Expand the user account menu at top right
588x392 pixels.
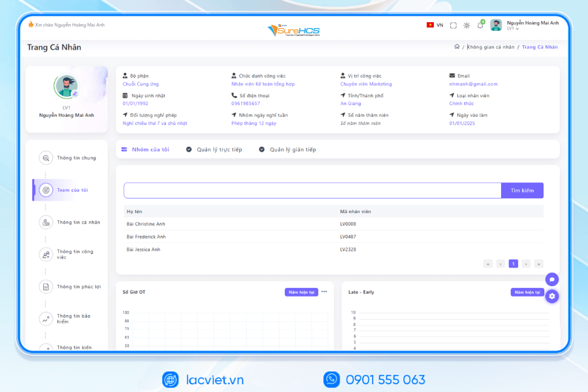[532, 25]
